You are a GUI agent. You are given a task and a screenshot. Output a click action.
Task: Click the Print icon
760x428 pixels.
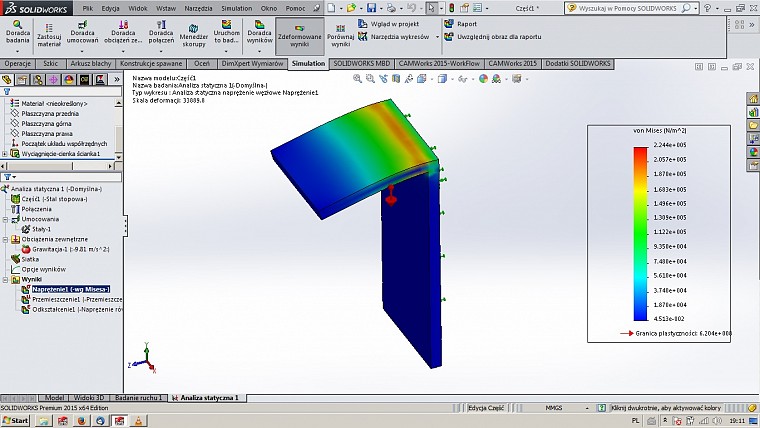pyautogui.click(x=391, y=8)
